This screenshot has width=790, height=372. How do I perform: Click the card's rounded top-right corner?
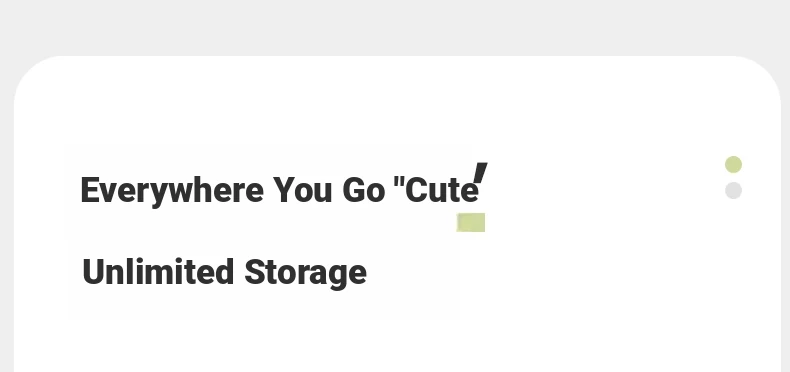(x=761, y=75)
